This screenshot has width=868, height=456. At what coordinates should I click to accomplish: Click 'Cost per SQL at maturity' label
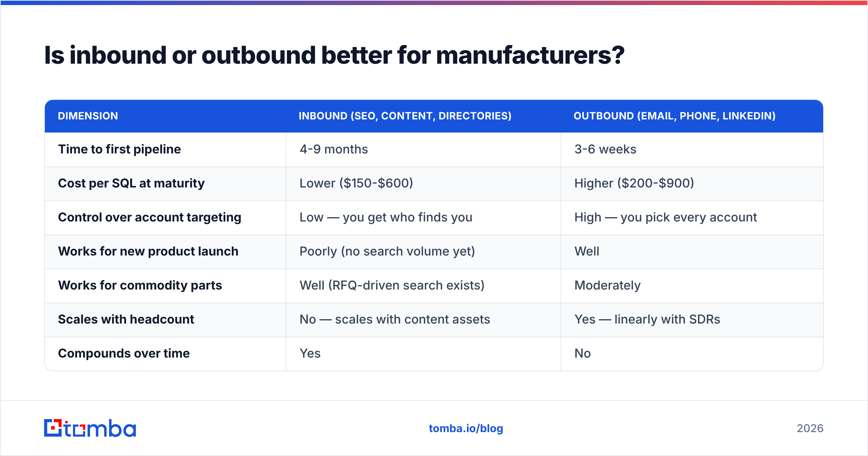tap(131, 183)
